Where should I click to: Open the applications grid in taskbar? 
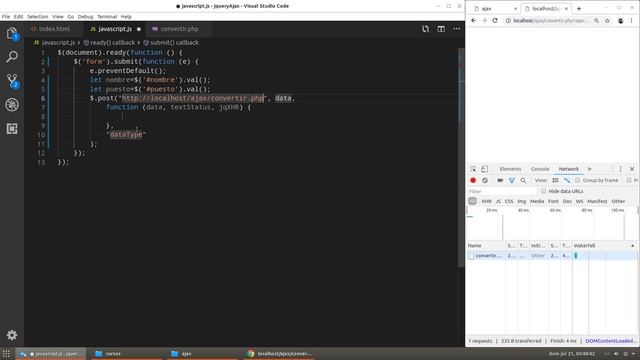6,353
